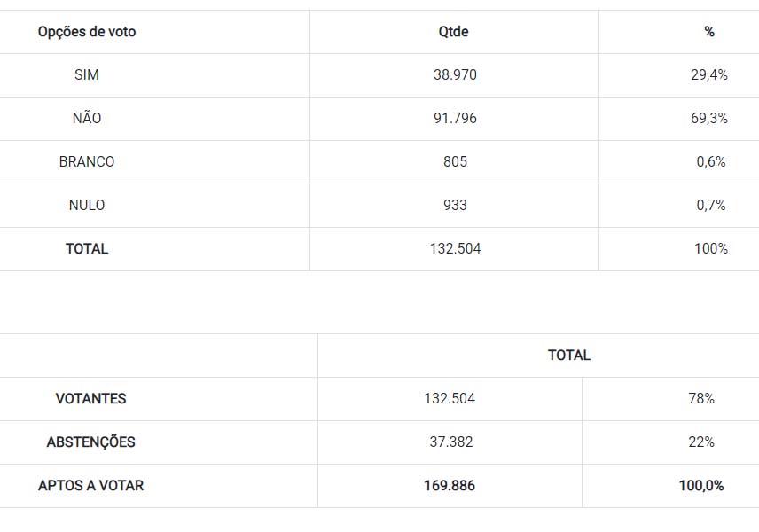
Task: Select the 'Qtde' column header
Action: [454, 32]
